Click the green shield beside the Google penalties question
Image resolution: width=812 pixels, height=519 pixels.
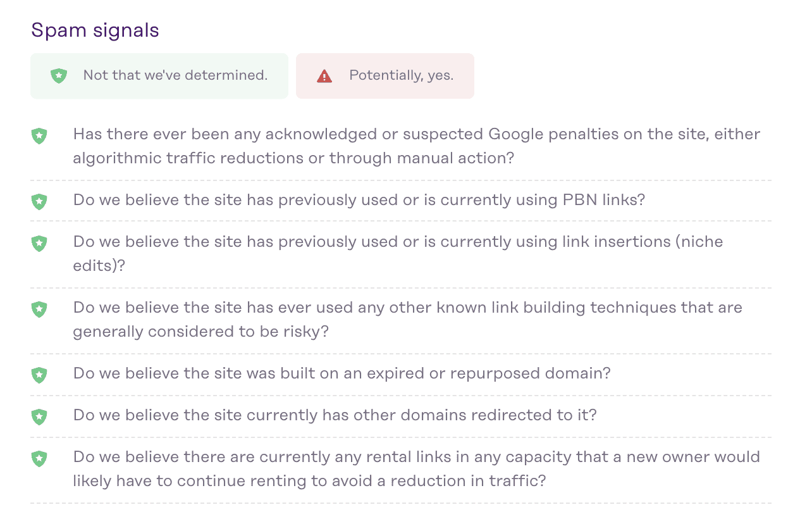(x=39, y=135)
